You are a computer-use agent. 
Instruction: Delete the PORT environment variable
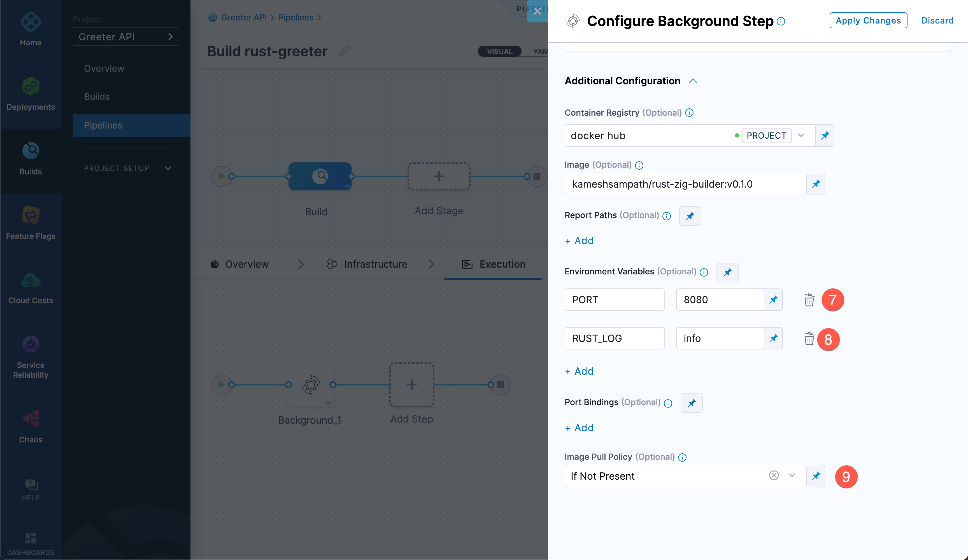[x=809, y=299]
